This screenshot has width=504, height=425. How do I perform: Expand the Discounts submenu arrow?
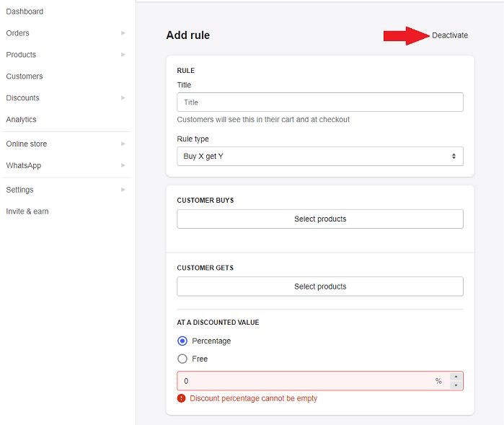tap(123, 97)
